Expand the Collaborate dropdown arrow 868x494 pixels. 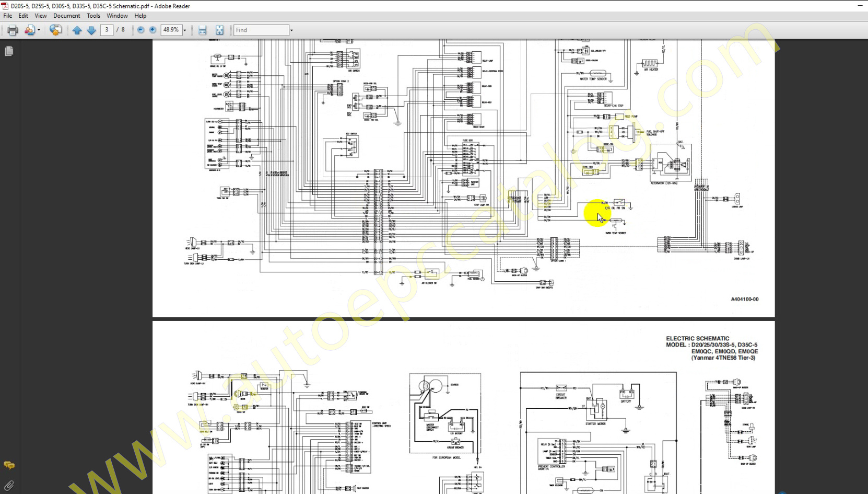[x=39, y=30]
